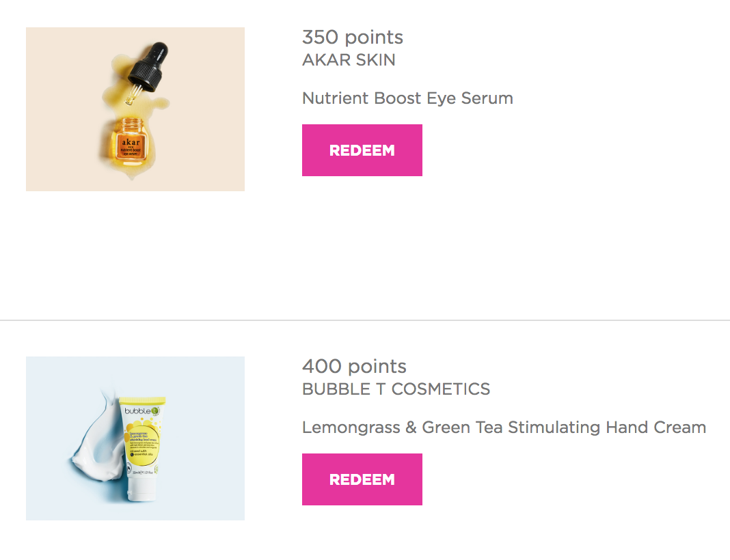Screen dimensions: 730x560
Task: Click the AKAR SKIN brand name
Action: 349,60
